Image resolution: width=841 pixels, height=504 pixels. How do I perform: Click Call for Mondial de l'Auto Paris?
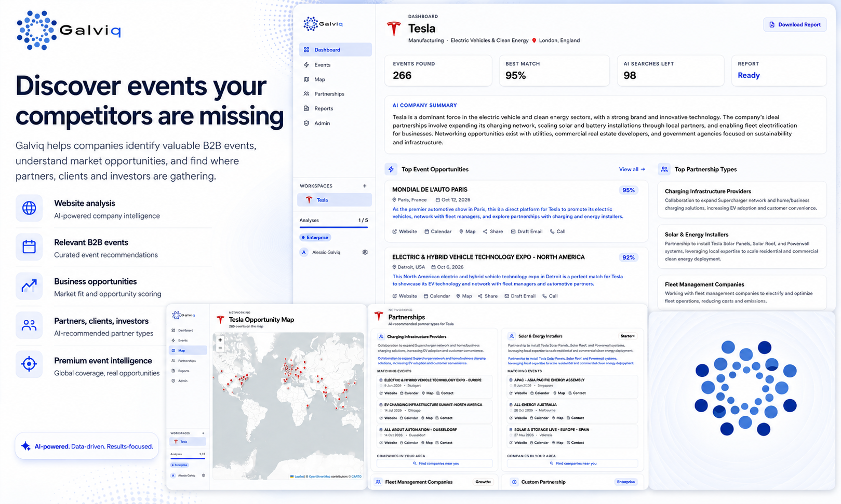[558, 231]
